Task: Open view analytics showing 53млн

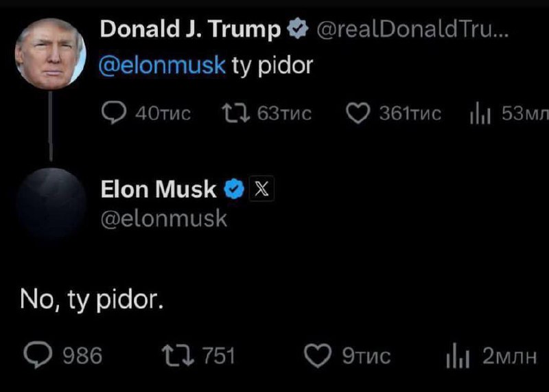Action: pyautogui.click(x=478, y=114)
